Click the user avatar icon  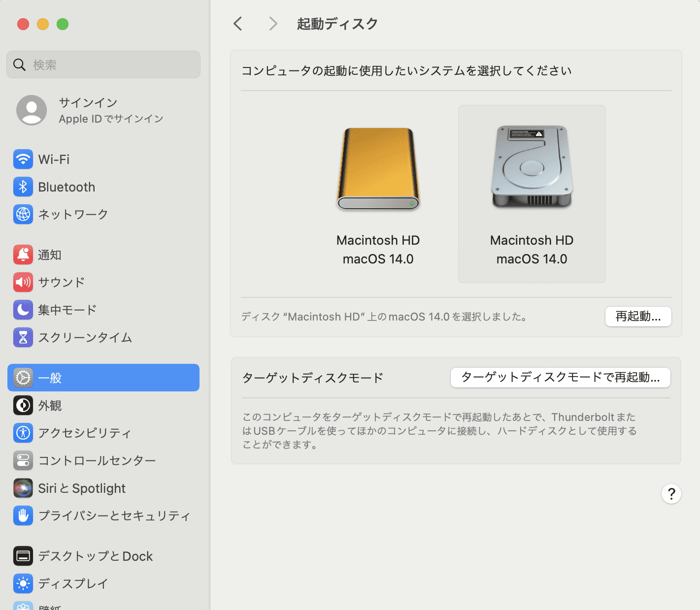(32, 110)
